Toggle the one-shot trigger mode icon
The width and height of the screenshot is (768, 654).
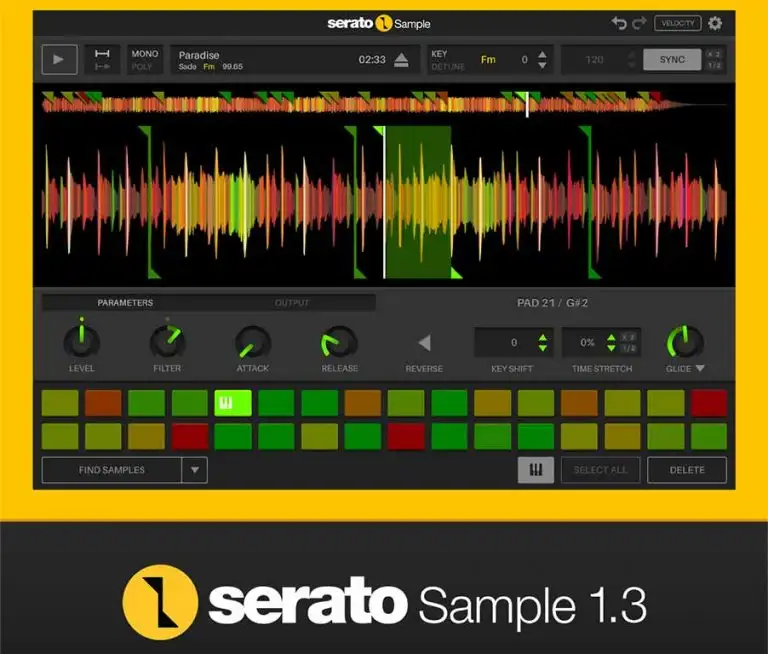pyautogui.click(x=102, y=66)
